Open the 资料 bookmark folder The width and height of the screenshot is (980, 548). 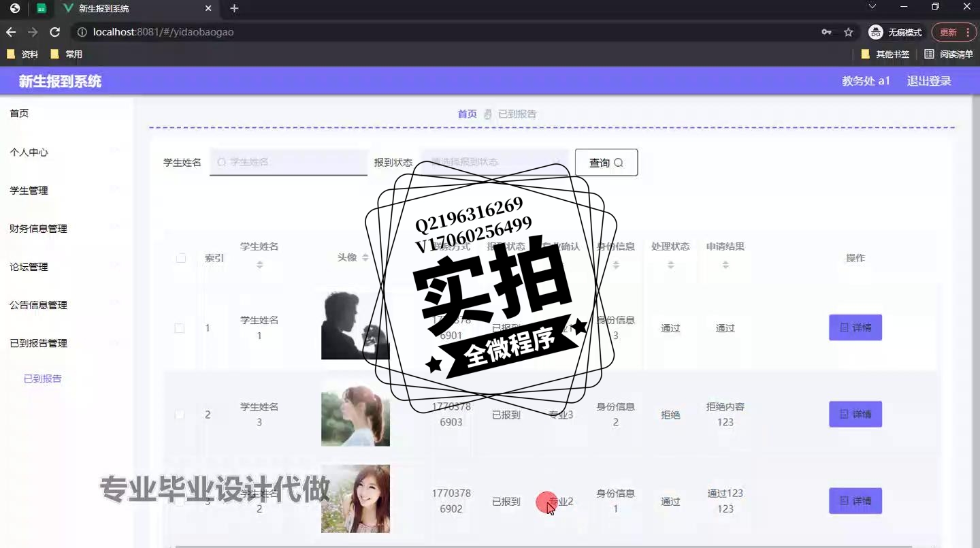[22, 54]
